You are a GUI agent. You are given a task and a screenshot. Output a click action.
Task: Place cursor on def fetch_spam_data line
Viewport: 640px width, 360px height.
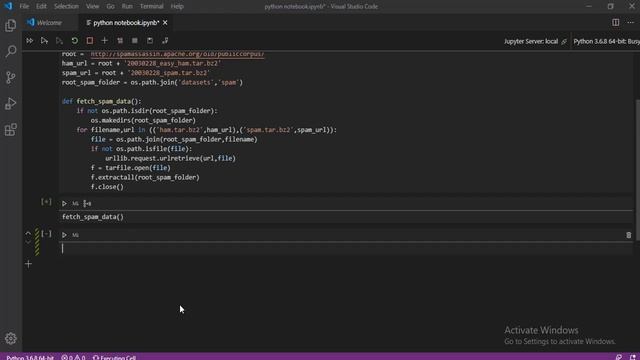(x=102, y=101)
